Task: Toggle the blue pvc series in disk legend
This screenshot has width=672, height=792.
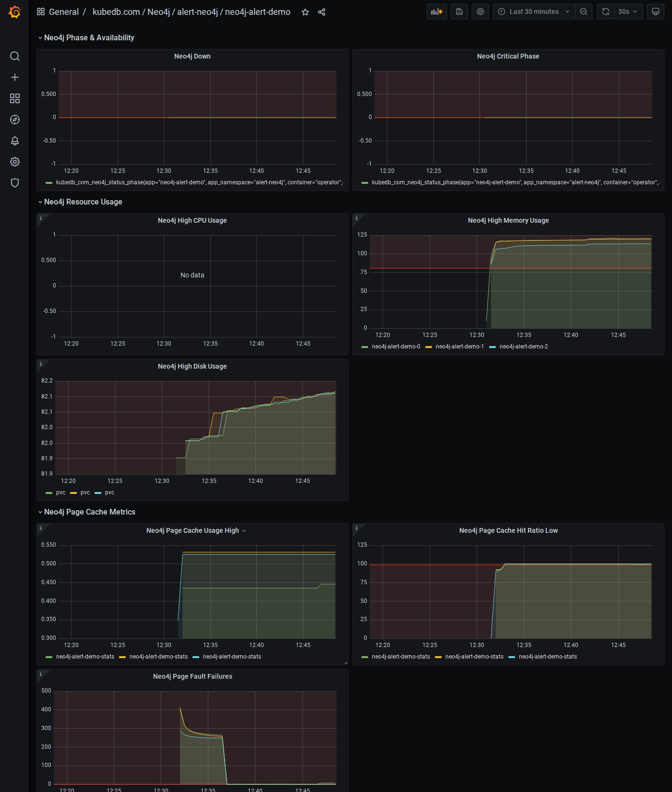Action: point(109,492)
